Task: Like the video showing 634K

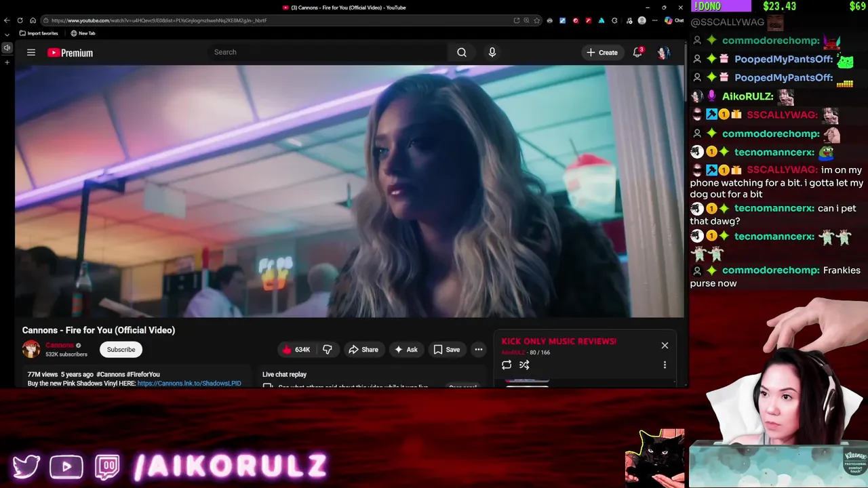Action: pyautogui.click(x=296, y=349)
